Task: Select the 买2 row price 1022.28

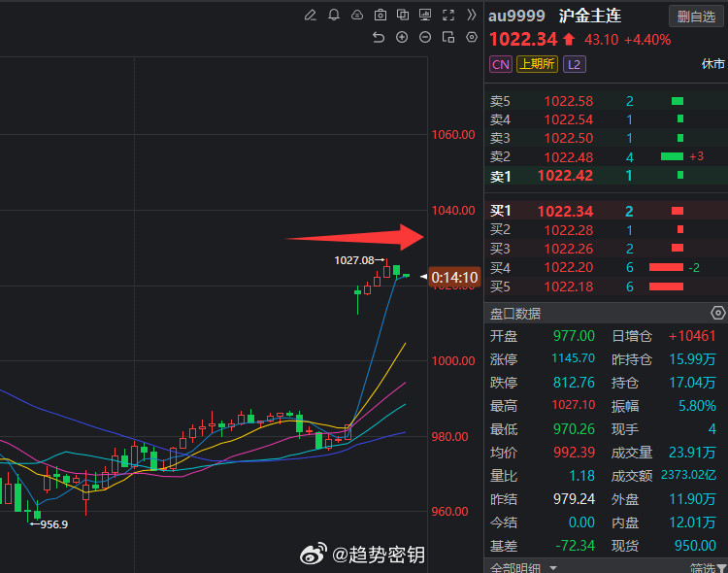Action: coord(568,230)
